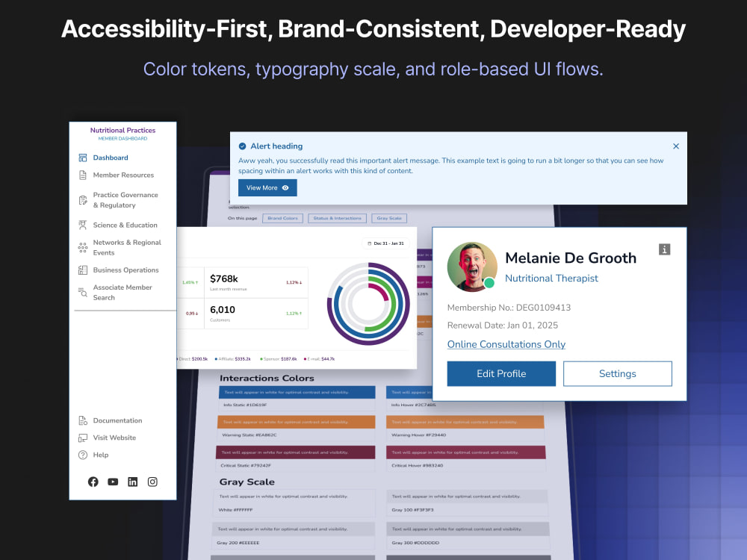
Task: Go to Science & Education
Action: click(125, 225)
